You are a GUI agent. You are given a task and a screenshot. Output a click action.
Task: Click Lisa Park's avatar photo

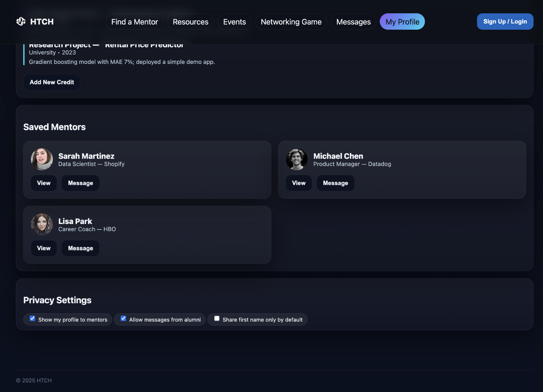pyautogui.click(x=42, y=224)
